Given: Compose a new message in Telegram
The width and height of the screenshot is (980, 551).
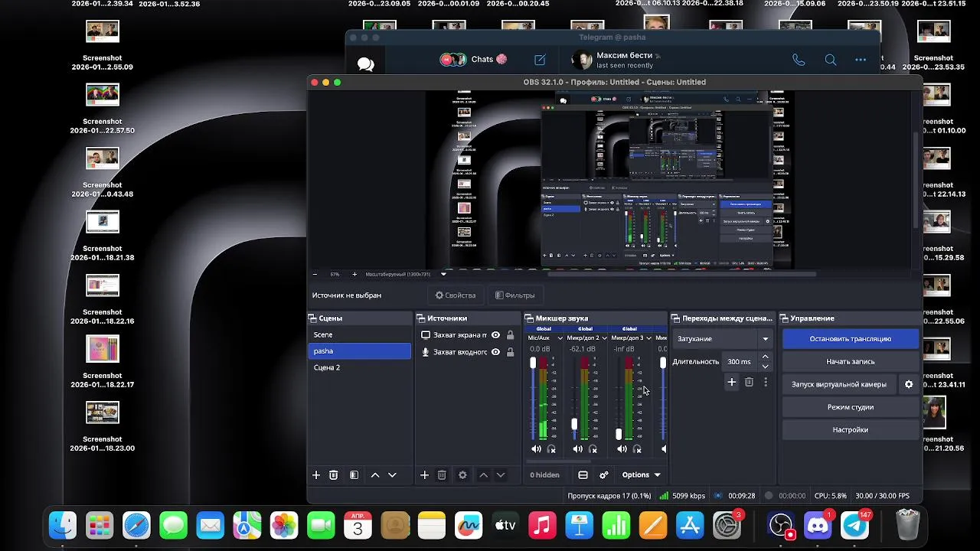Looking at the screenshot, I should 540,60.
